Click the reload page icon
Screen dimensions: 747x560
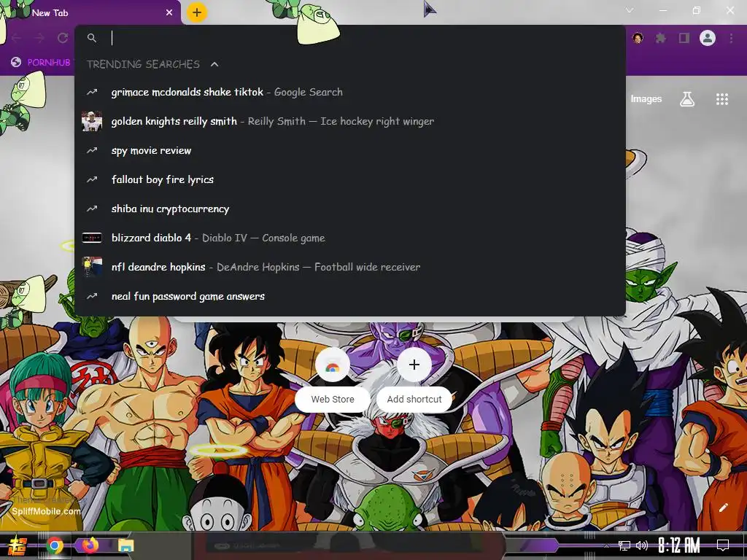pos(63,38)
